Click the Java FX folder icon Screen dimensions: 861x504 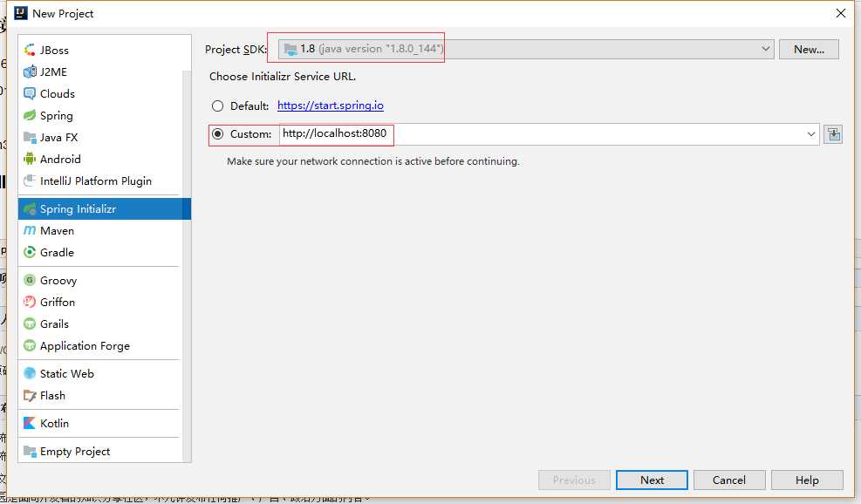[x=30, y=137]
